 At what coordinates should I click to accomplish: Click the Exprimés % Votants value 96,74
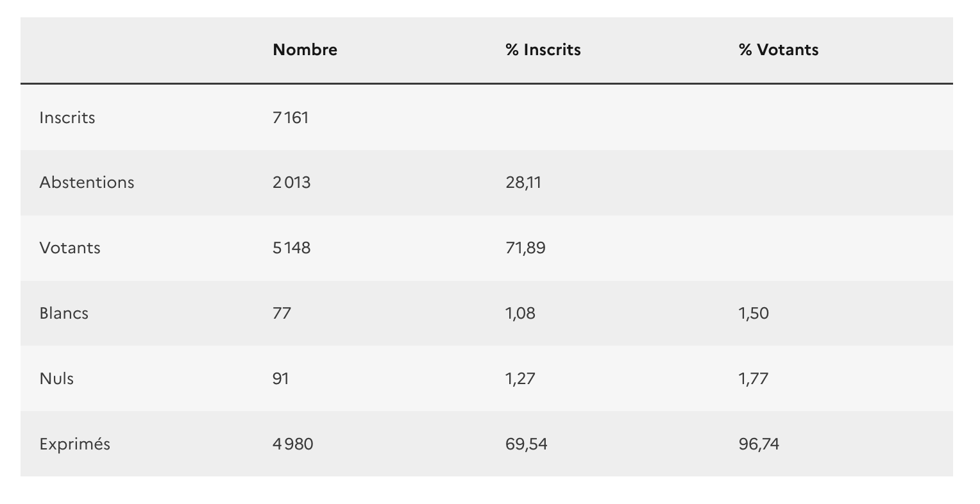pos(759,444)
